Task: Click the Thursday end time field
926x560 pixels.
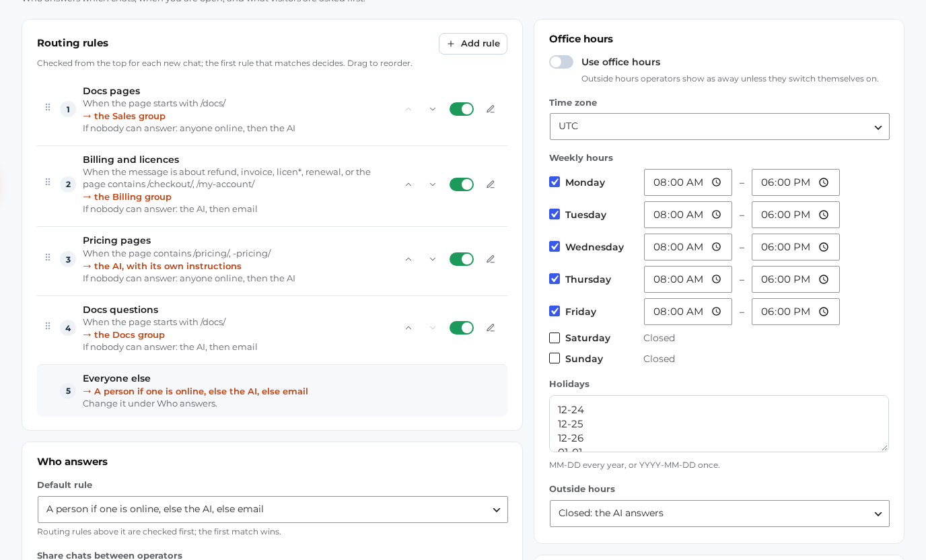Action: coord(795,279)
